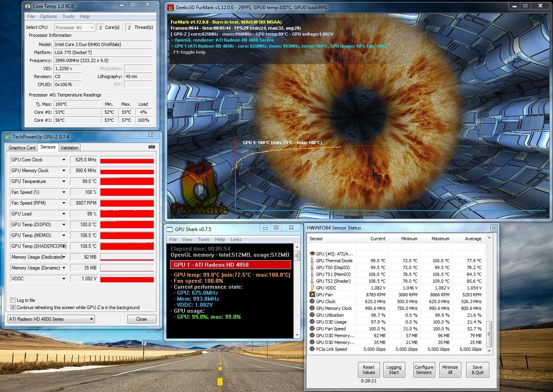Screen dimensions: 553x392
Task: Open the GPU Load sensor dropdown
Action: [x=63, y=213]
